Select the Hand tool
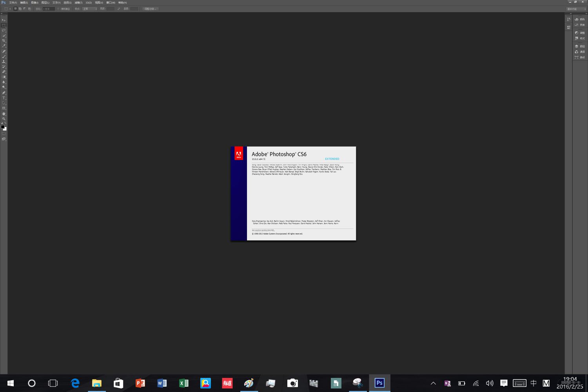Viewport: 588px width, 392px height. click(x=4, y=114)
